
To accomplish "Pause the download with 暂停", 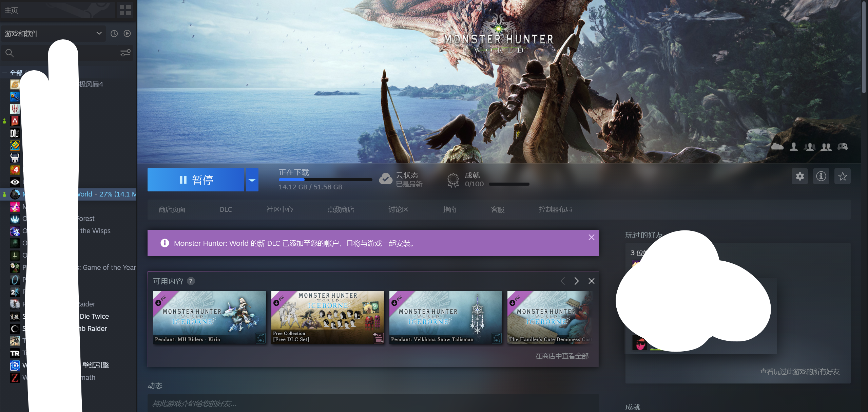I will click(x=196, y=180).
